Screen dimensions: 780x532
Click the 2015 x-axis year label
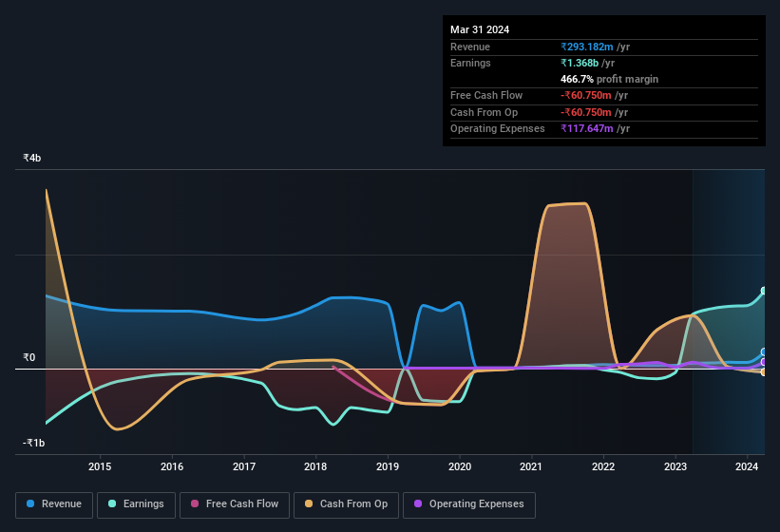pyautogui.click(x=100, y=466)
